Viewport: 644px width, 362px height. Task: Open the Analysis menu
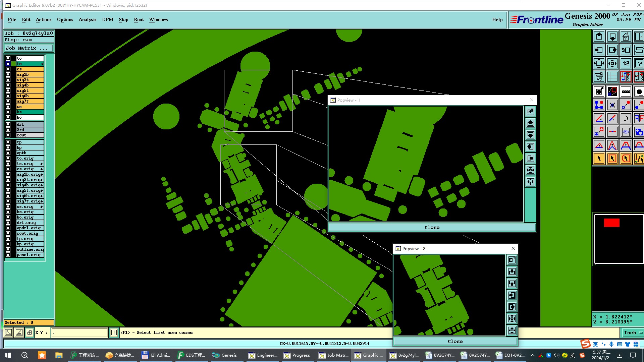(87, 19)
